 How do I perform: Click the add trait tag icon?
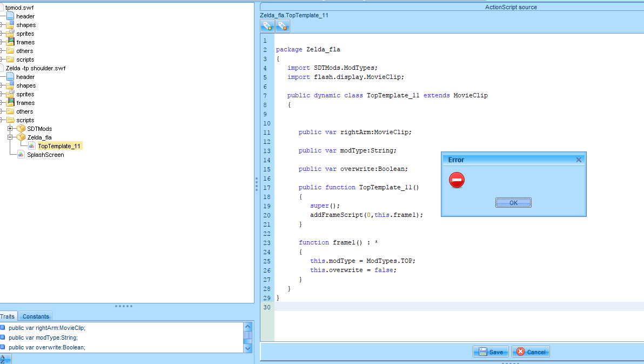[267, 27]
